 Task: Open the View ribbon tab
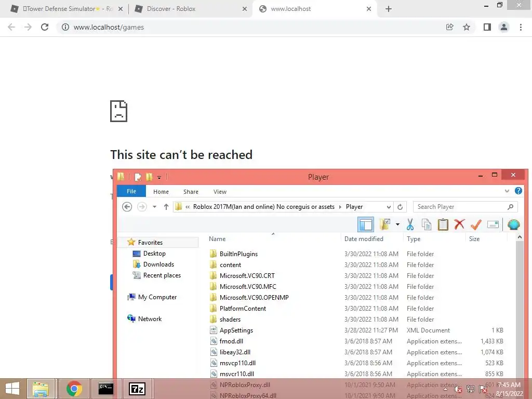tap(220, 192)
